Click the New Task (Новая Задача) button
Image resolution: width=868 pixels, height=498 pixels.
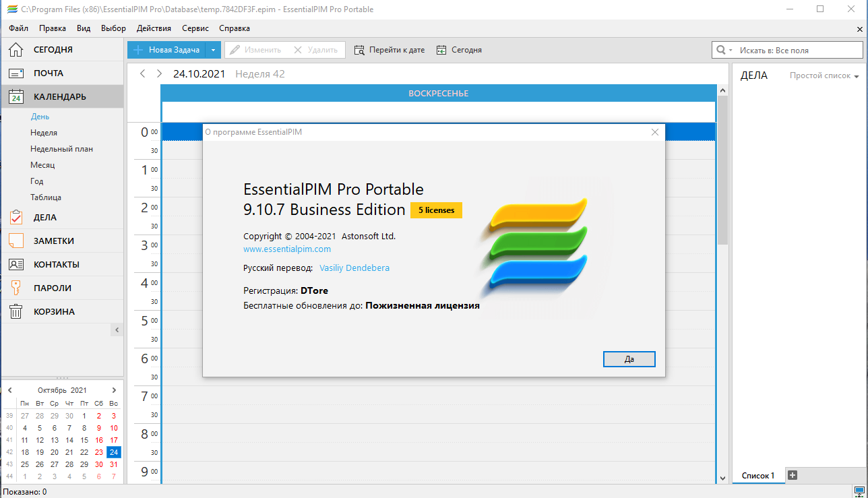pos(166,50)
